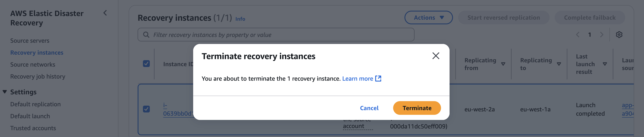Screen dimensions: 644x137
Task: Open the Source servers page
Action: (30, 40)
